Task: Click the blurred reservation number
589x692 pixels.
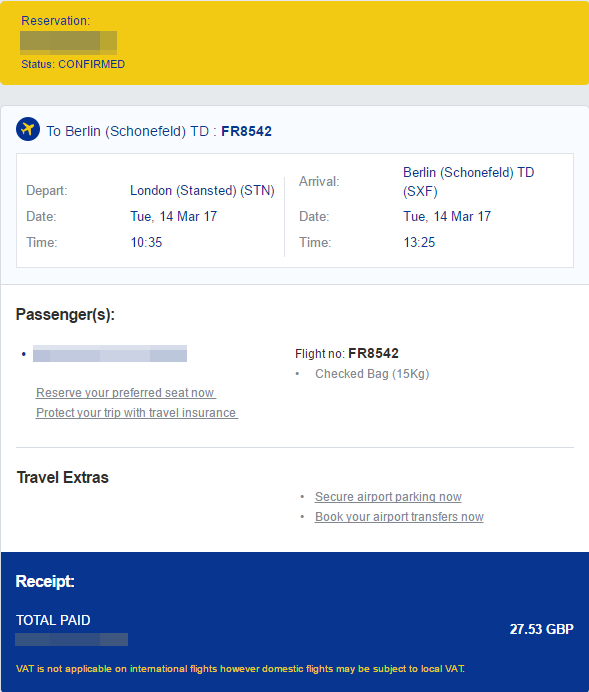Action: pyautogui.click(x=68, y=42)
